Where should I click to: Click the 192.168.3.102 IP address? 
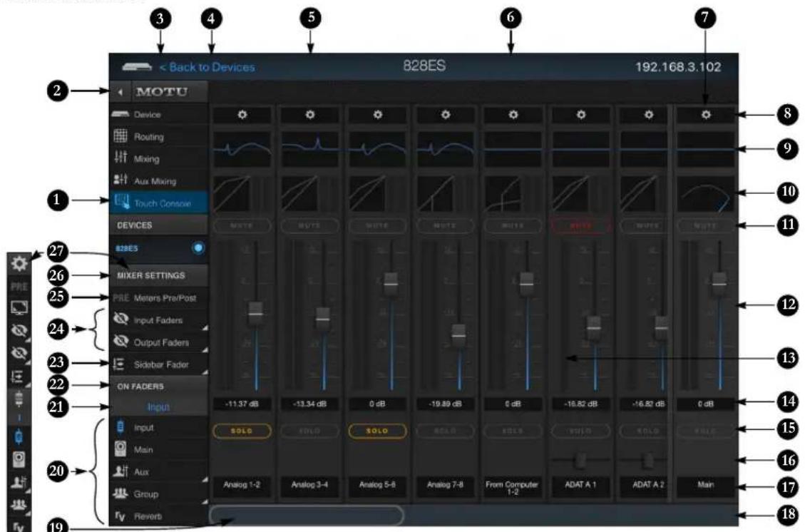pos(677,67)
